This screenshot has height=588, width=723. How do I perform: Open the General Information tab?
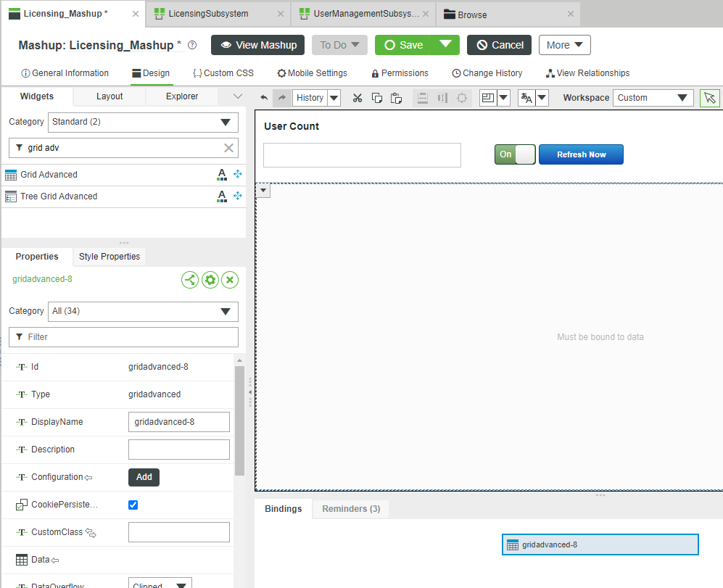tap(65, 73)
